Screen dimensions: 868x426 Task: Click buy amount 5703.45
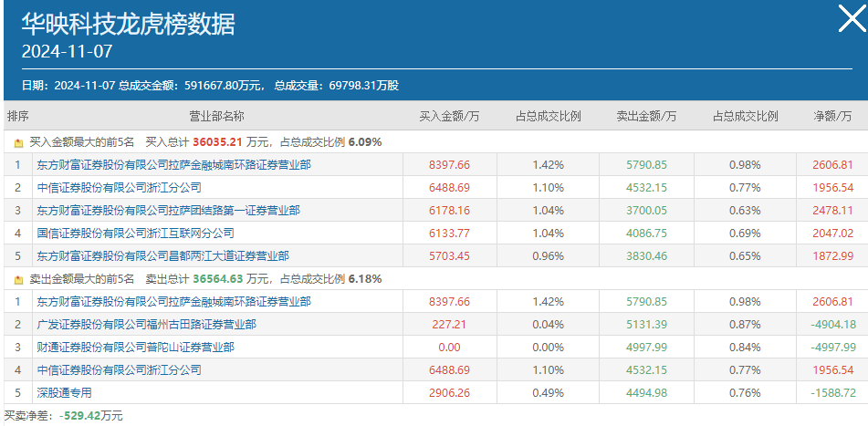tap(449, 255)
